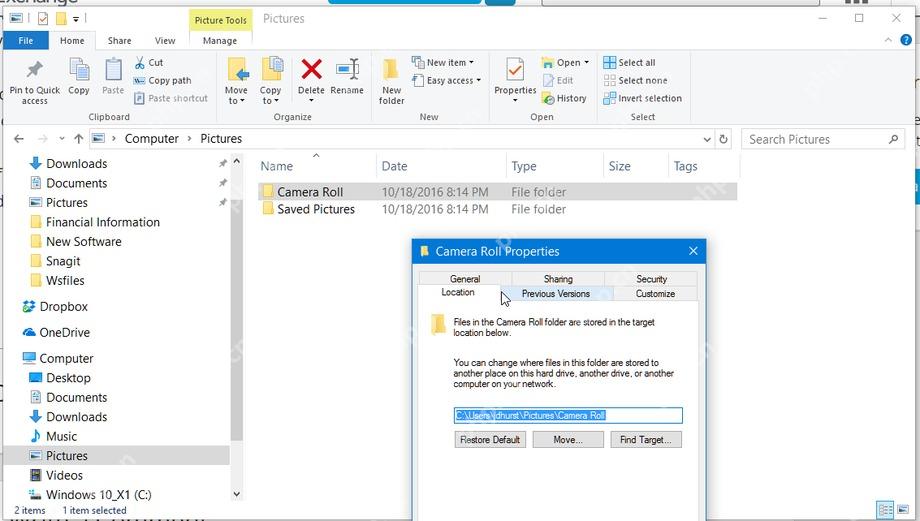This screenshot has height=521, width=920.
Task: Open Downloads in Quick access list
Action: pyautogui.click(x=76, y=164)
